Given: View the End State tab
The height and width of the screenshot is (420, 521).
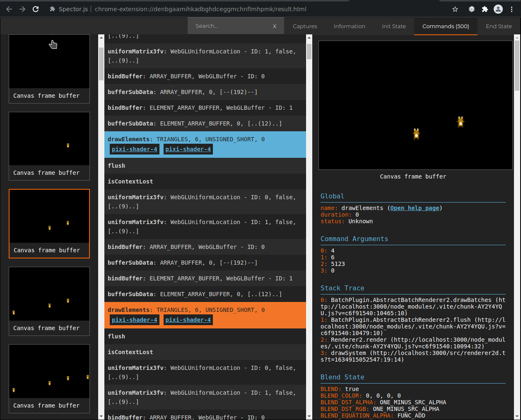Looking at the screenshot, I should pyautogui.click(x=499, y=26).
